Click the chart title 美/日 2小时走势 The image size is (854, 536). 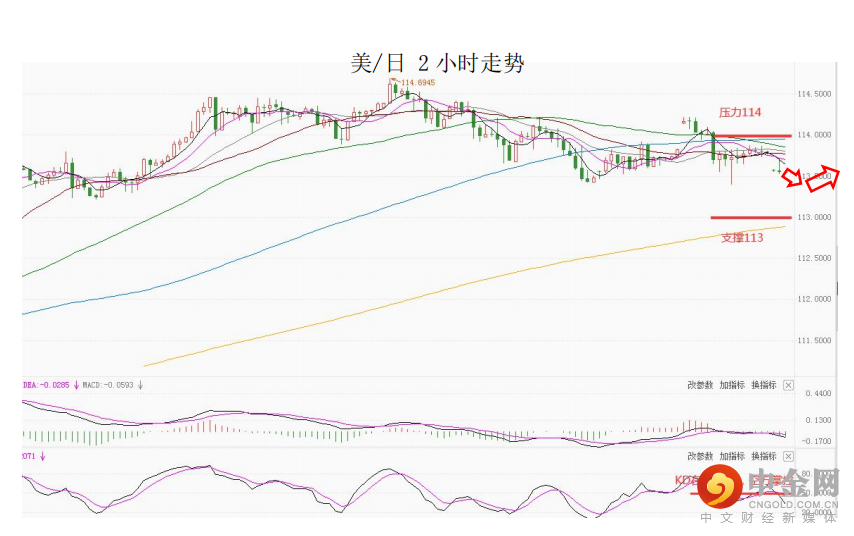click(x=437, y=63)
